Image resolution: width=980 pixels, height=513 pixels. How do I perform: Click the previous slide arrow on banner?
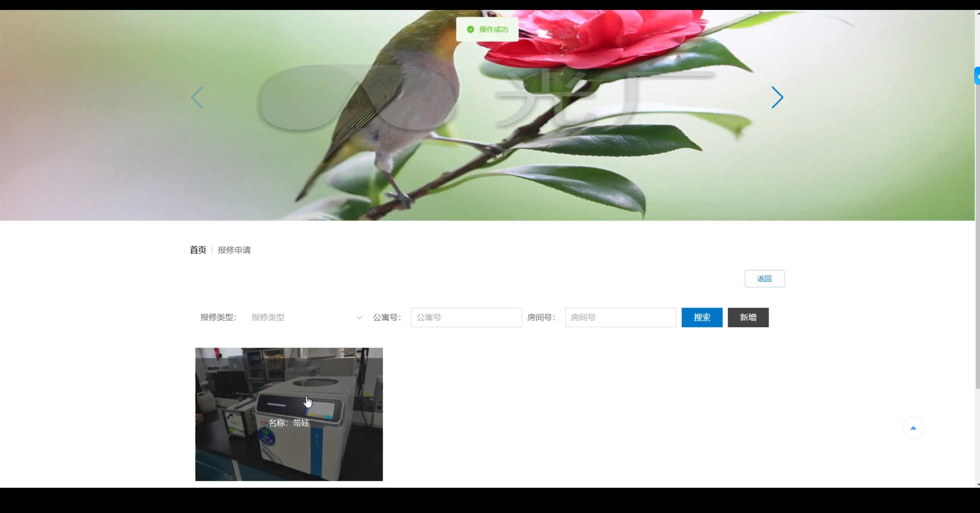[x=197, y=97]
